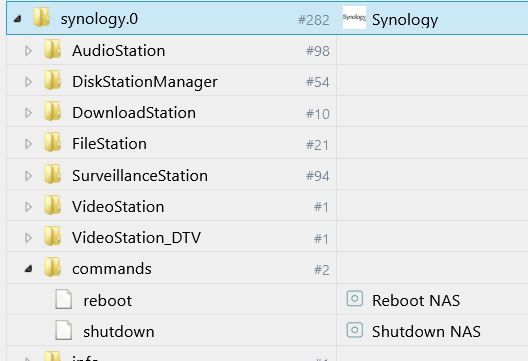Collapse the commands folder
The width and height of the screenshot is (528, 361).
[x=29, y=269]
